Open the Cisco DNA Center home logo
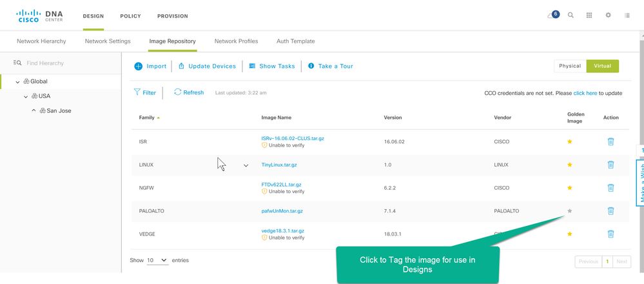 (39, 16)
